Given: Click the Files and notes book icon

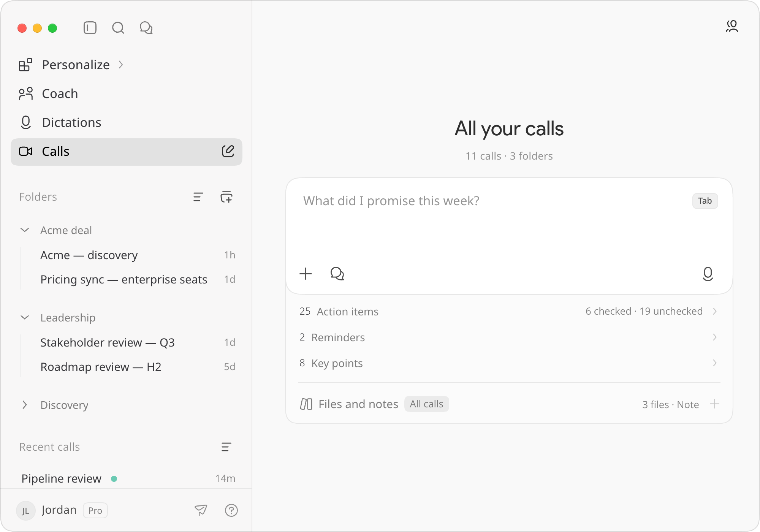Looking at the screenshot, I should click(306, 404).
